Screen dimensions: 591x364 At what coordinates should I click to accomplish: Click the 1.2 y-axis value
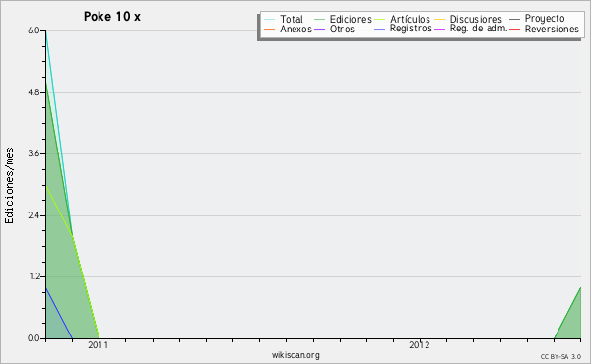(33, 276)
